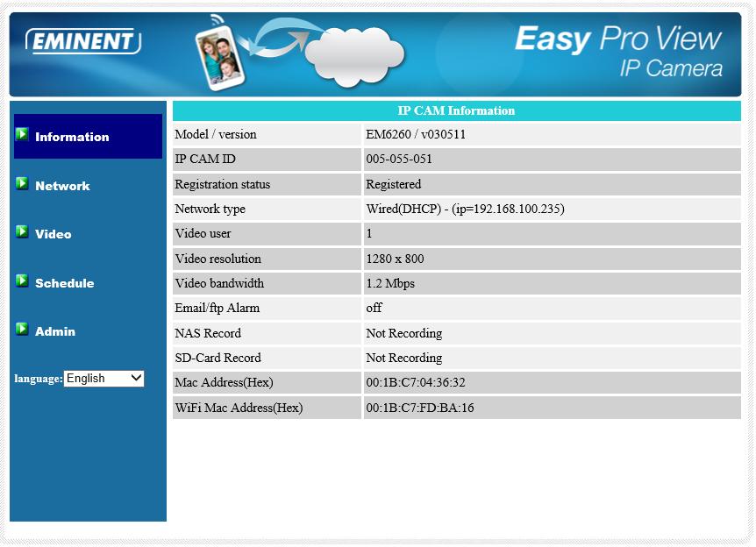756x547 pixels.
Task: Click the green arrow icon beside Network
Action: click(x=22, y=183)
